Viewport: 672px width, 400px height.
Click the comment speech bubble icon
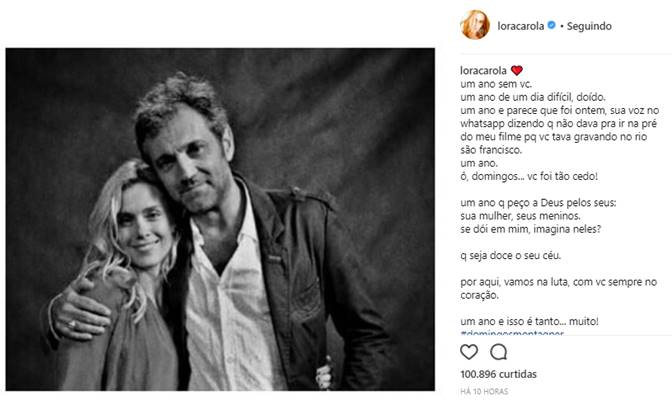point(499,351)
